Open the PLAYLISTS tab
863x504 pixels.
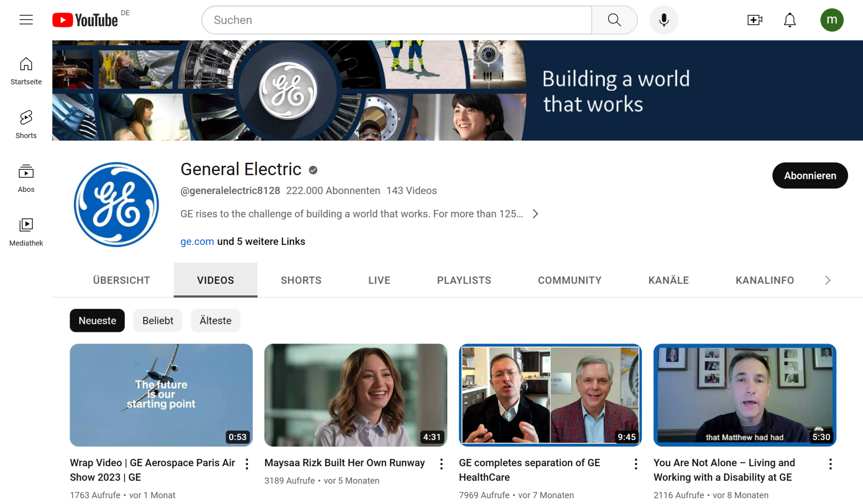point(464,280)
